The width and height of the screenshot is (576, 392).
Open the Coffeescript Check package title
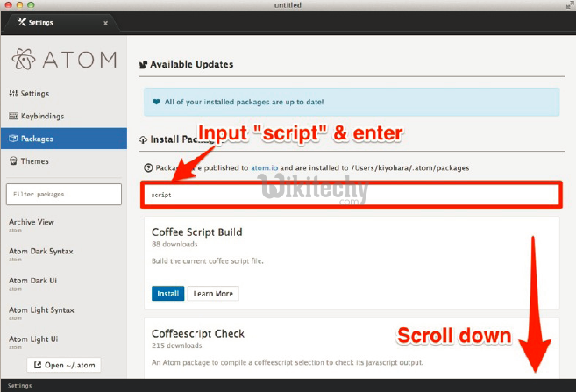(x=198, y=333)
